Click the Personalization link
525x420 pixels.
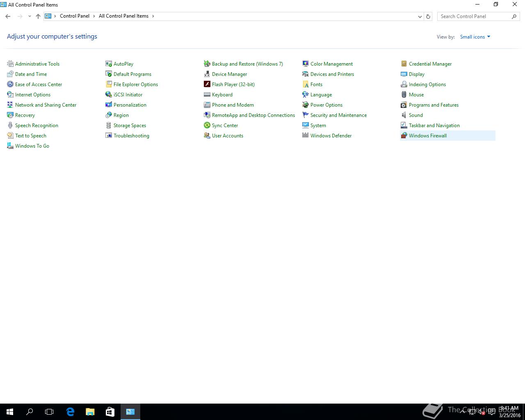(130, 105)
